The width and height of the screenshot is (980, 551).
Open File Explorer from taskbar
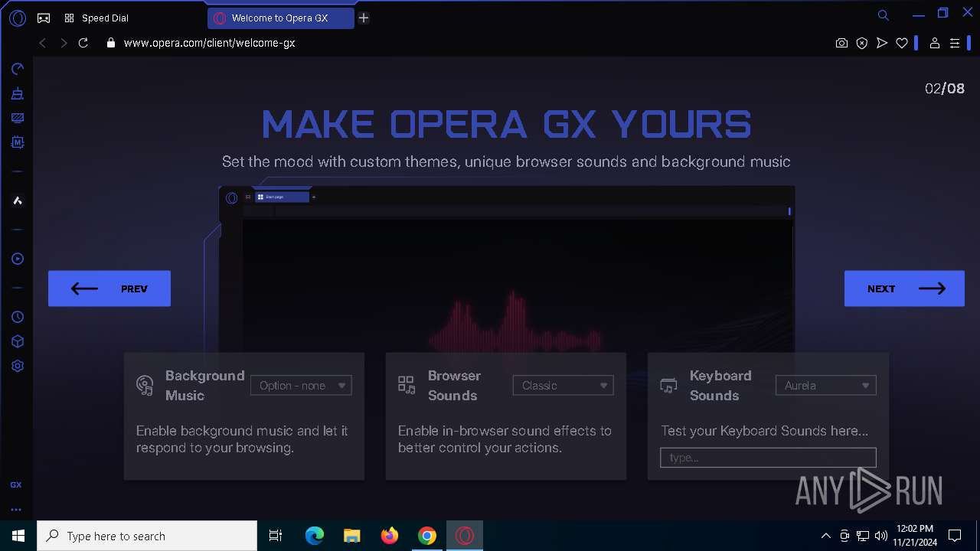coord(351,536)
